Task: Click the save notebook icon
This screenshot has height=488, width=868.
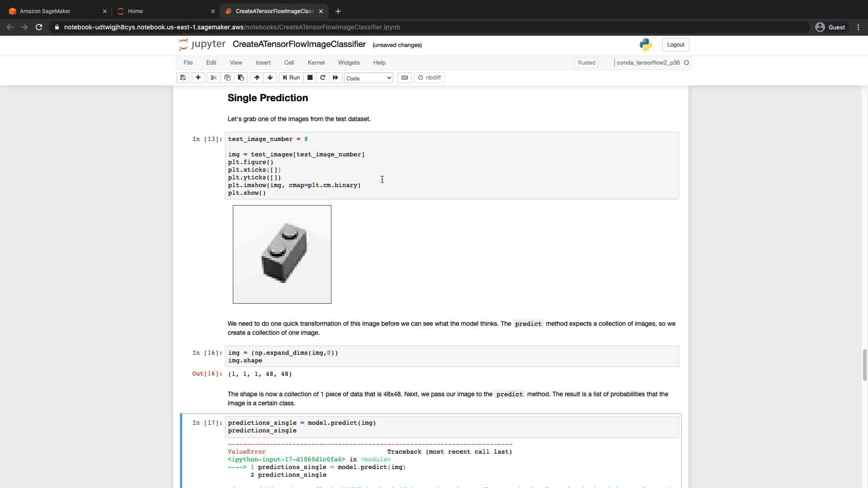Action: pyautogui.click(x=183, y=78)
